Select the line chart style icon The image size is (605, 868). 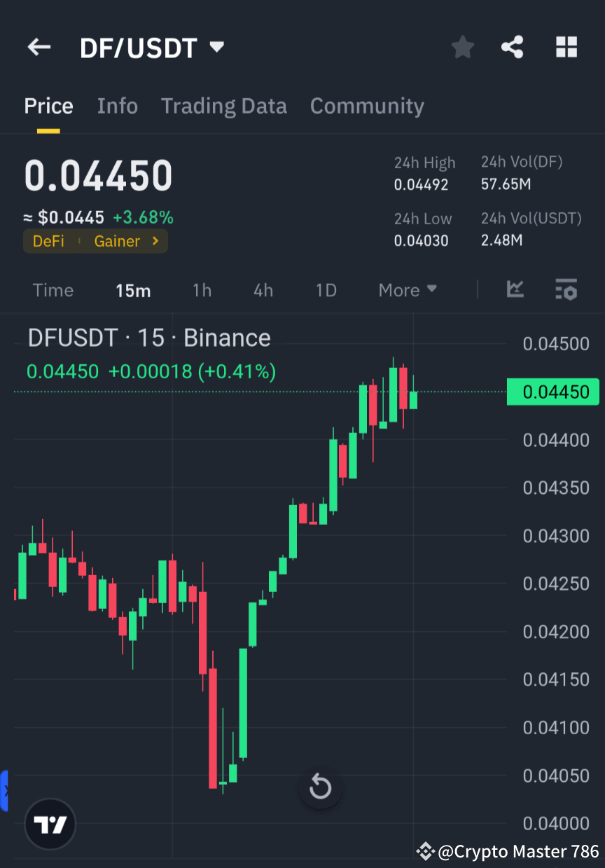click(x=515, y=289)
